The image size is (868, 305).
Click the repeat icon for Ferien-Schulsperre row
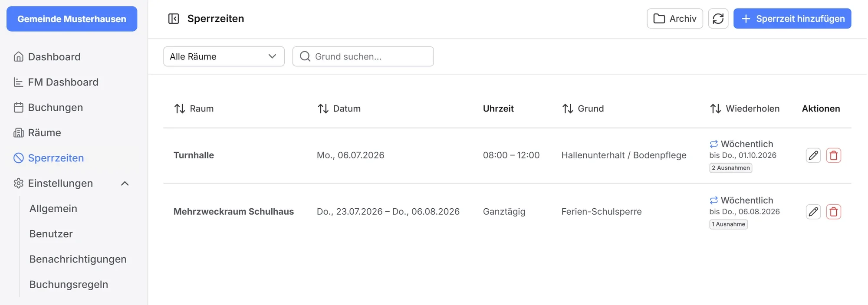click(714, 200)
